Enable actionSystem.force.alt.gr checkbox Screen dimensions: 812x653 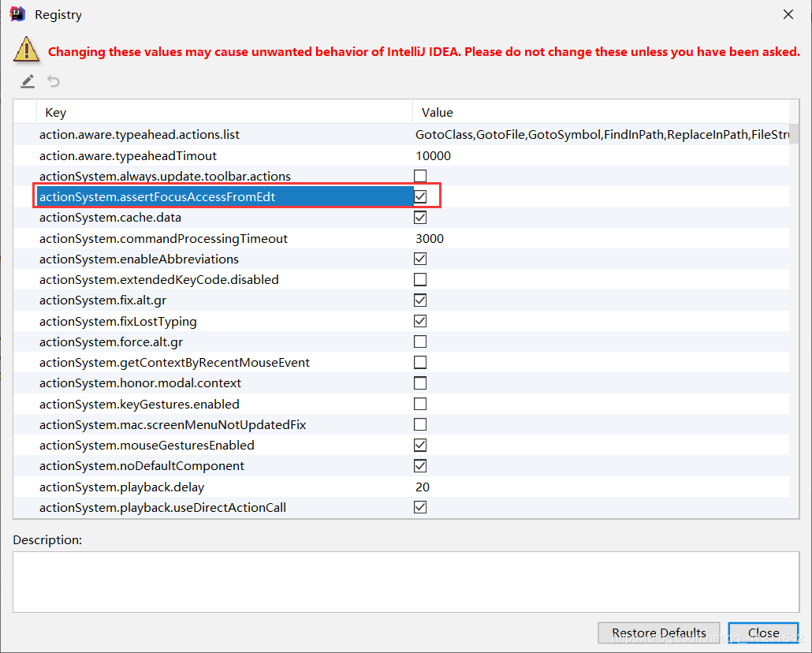(420, 342)
